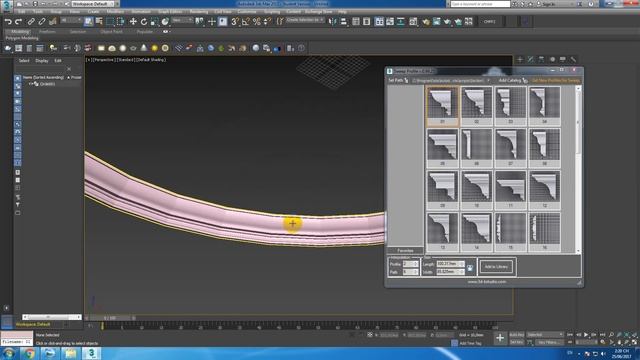Viewport: 640px width, 360px height.
Task: Switch to the Object Paint ribbon tab
Action: (111, 31)
